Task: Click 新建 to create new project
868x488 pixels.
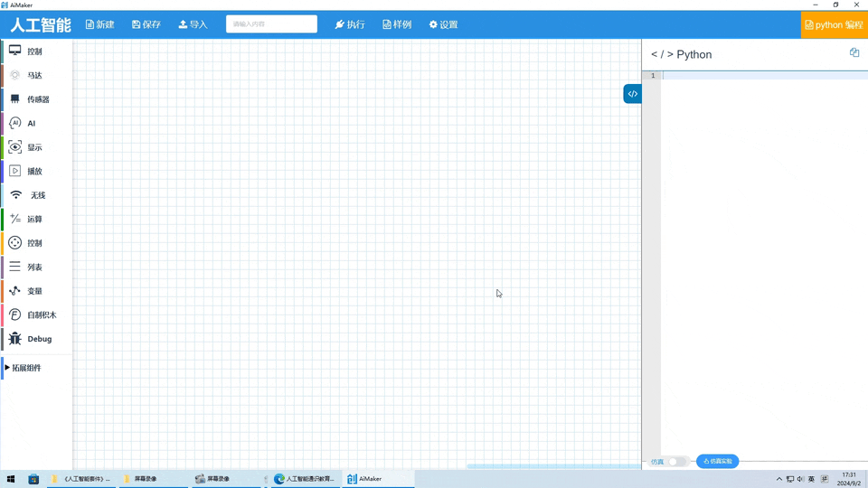Action: (x=99, y=24)
